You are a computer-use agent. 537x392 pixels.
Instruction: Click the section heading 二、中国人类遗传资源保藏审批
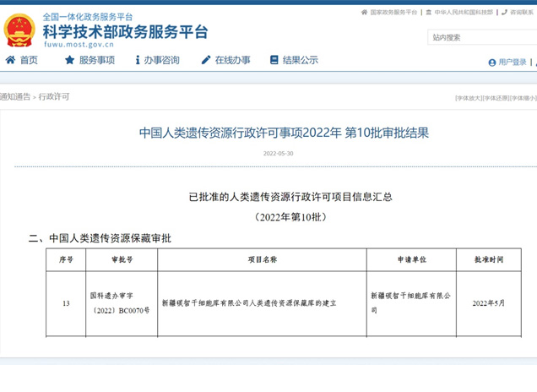100,237
